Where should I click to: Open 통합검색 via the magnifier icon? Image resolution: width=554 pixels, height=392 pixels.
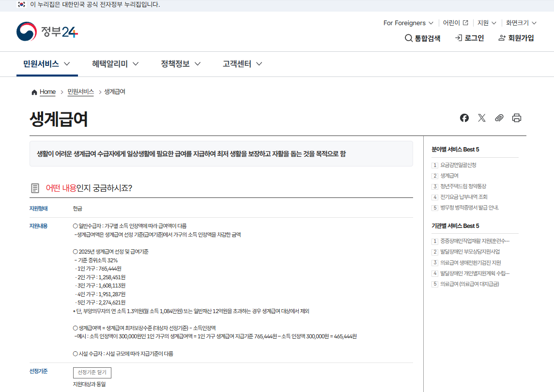tap(422, 38)
